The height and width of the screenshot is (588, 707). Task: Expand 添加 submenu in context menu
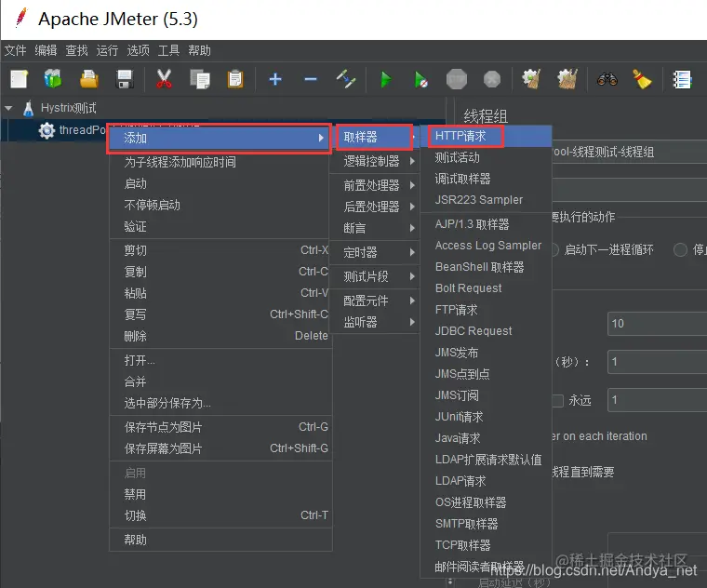pyautogui.click(x=220, y=138)
